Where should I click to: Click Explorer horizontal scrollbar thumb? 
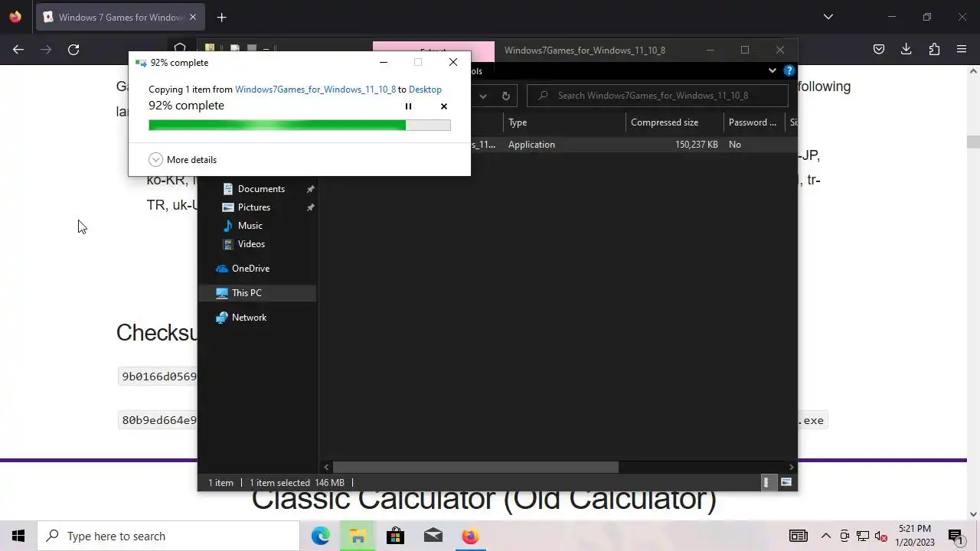click(475, 467)
